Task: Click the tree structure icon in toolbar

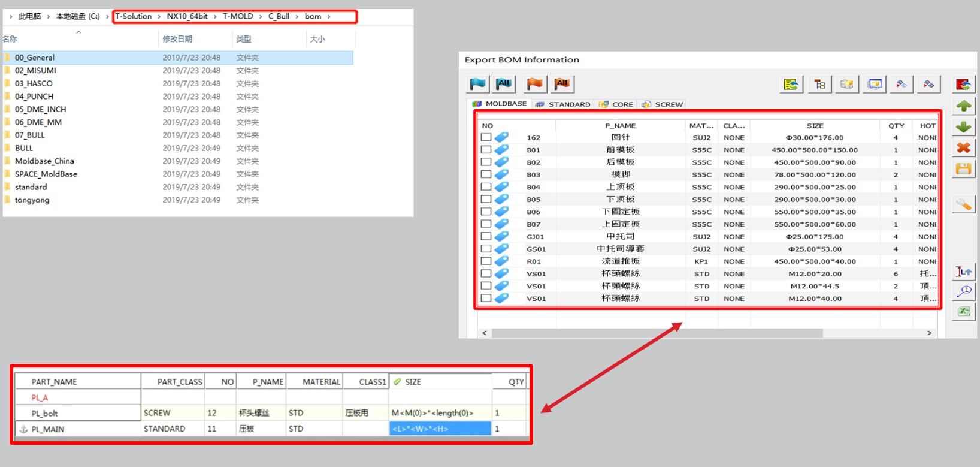Action: pos(820,85)
